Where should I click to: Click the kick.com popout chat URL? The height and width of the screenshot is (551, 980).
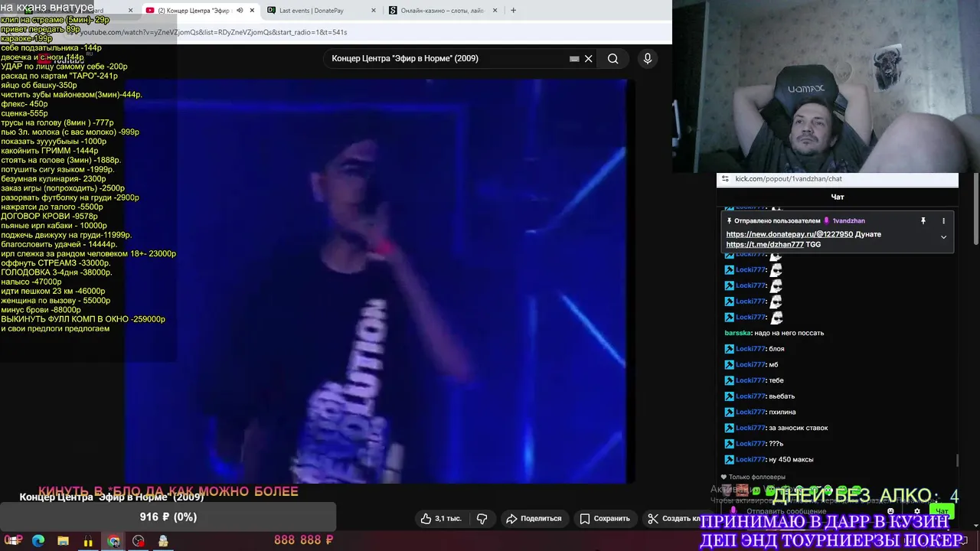[x=789, y=179]
